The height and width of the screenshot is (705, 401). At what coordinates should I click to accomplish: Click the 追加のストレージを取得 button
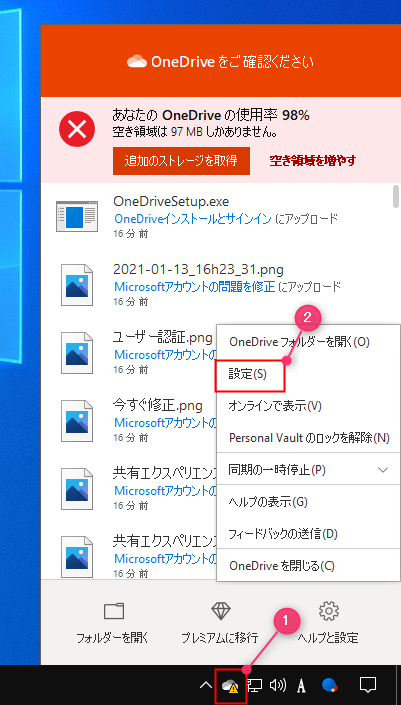click(x=181, y=161)
